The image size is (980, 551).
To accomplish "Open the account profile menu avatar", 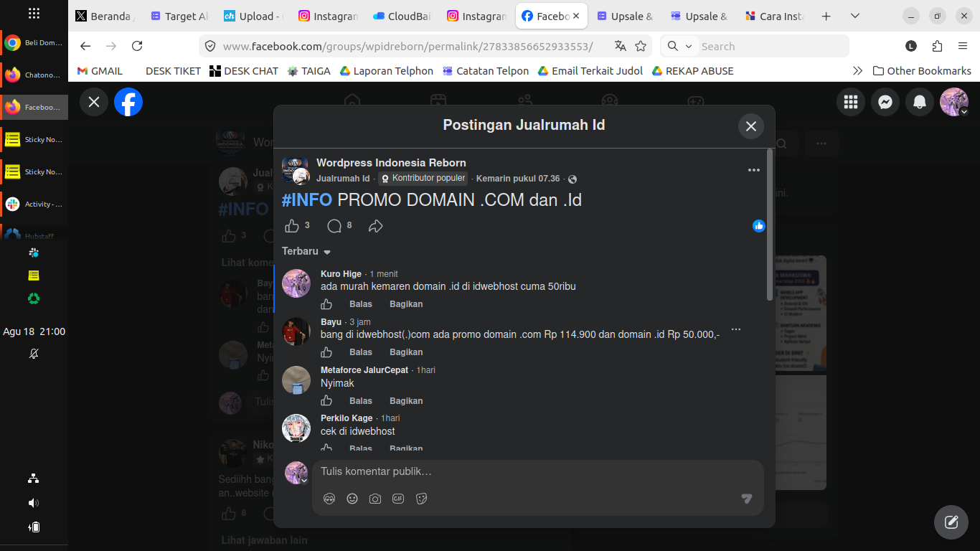I will point(954,102).
